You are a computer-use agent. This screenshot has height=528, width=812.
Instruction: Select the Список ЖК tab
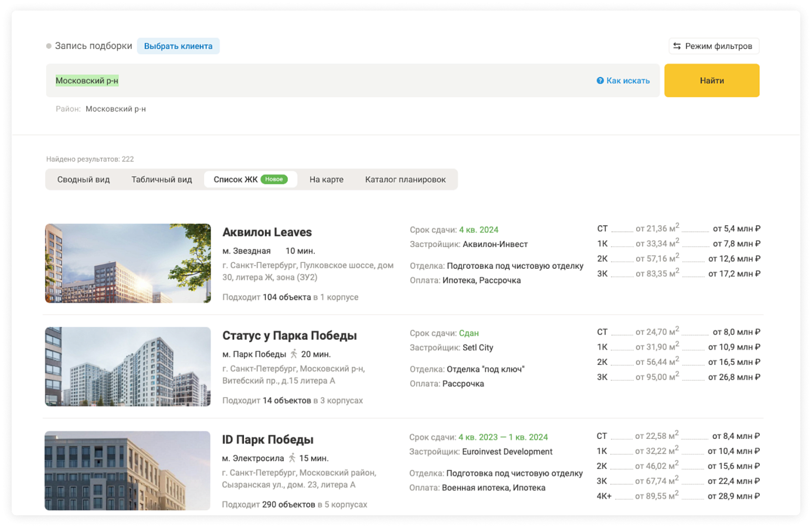(250, 180)
